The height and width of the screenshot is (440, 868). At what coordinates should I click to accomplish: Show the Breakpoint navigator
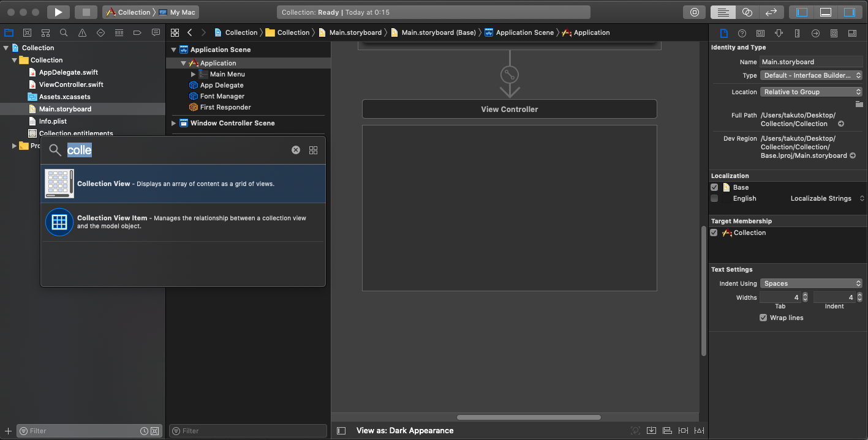[x=137, y=32]
